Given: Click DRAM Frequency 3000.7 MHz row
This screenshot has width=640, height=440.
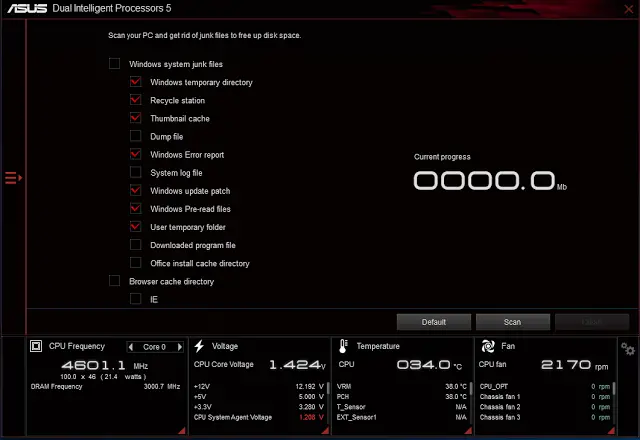Looking at the screenshot, I should point(105,387).
